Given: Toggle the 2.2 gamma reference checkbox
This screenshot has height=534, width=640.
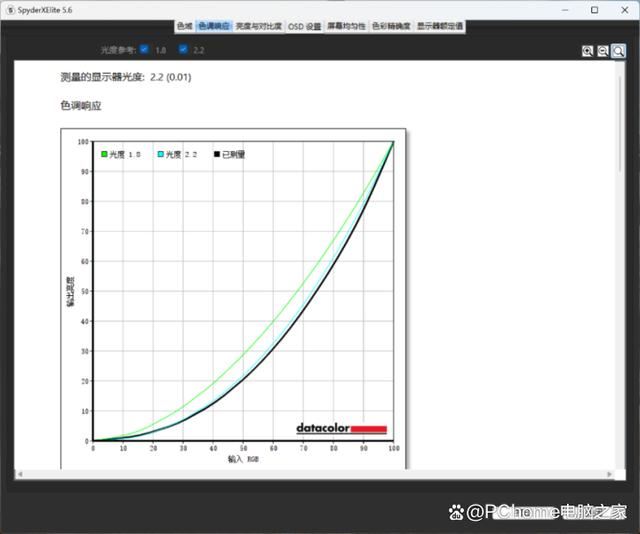Looking at the screenshot, I should click(x=183, y=49).
